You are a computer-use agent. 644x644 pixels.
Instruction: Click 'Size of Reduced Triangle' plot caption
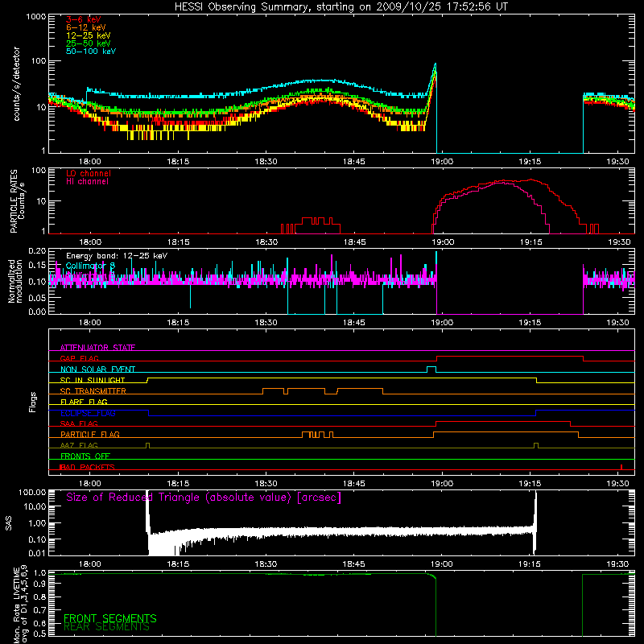204,497
